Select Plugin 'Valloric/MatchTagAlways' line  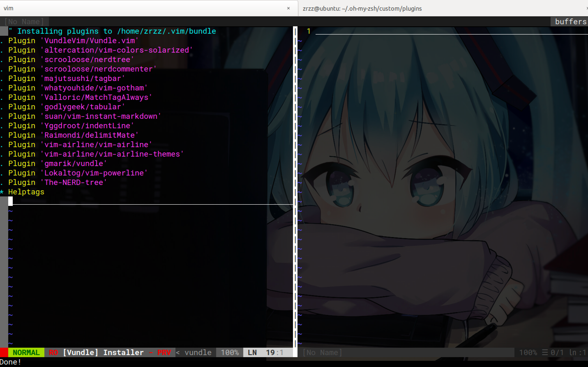pyautogui.click(x=80, y=97)
